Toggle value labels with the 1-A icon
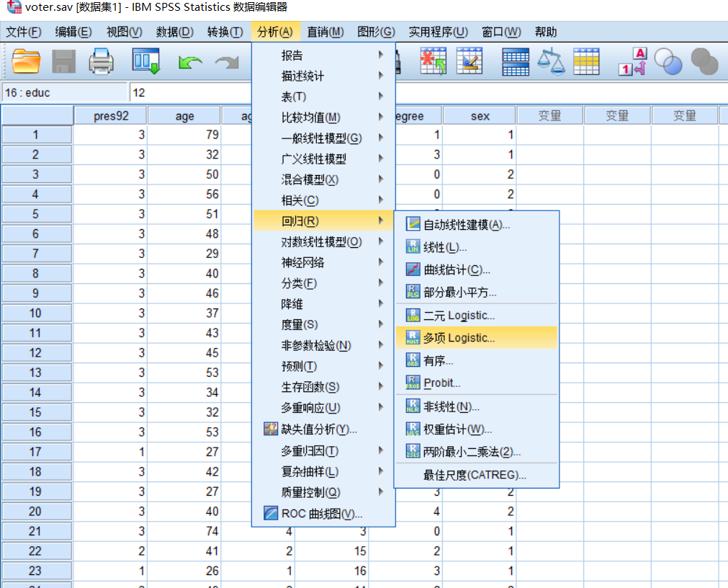This screenshot has width=728, height=588. (632, 61)
